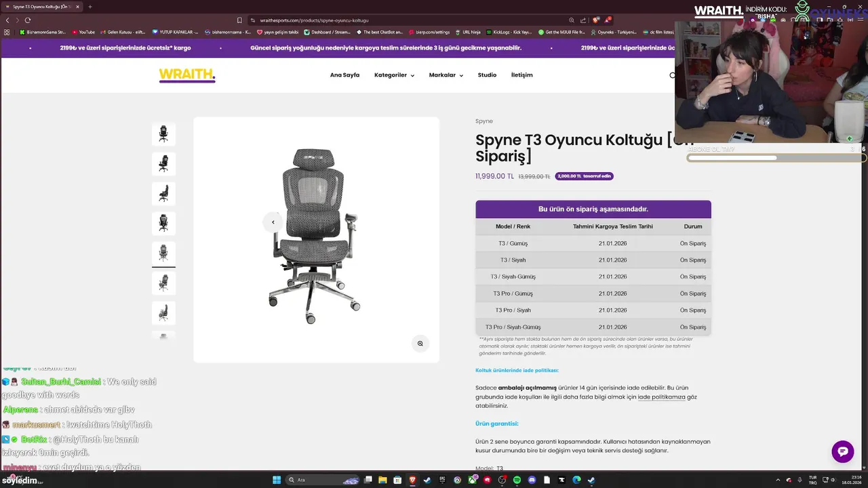Viewport: 868px width, 488px height.
Task: Open the search magnifier in the site header
Action: coord(672,75)
